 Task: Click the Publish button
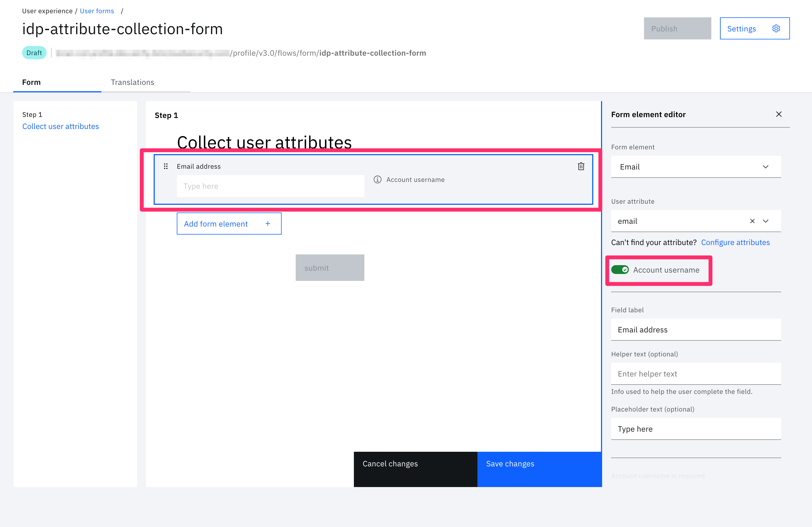tap(677, 29)
